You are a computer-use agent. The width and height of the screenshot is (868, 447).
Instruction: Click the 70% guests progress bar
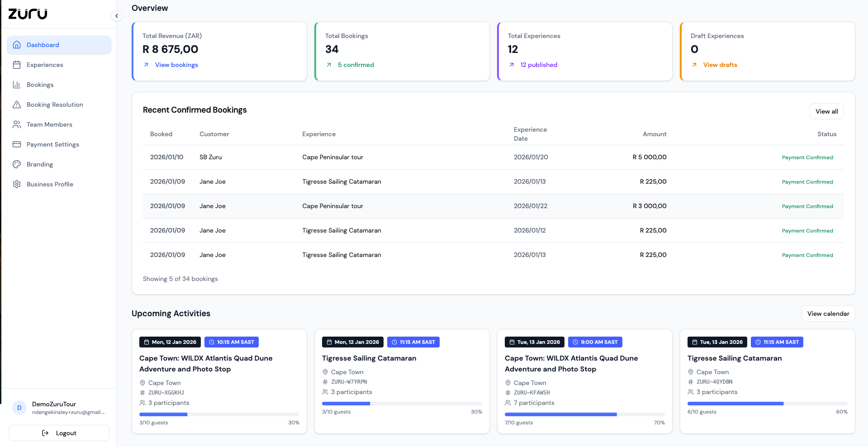click(x=584, y=414)
